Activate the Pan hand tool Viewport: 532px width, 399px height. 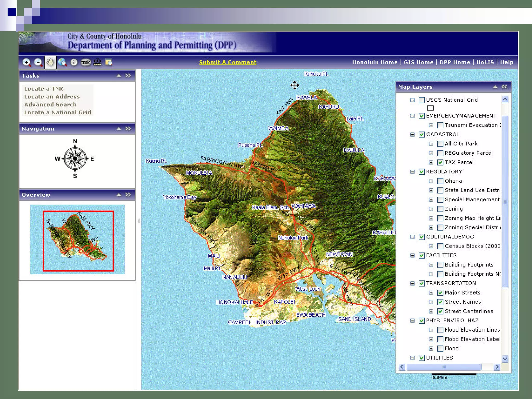click(50, 62)
